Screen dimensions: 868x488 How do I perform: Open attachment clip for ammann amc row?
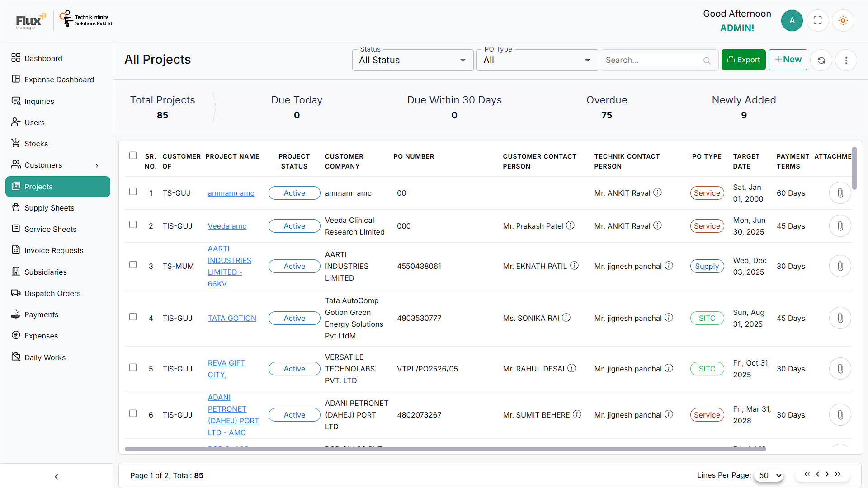(840, 193)
